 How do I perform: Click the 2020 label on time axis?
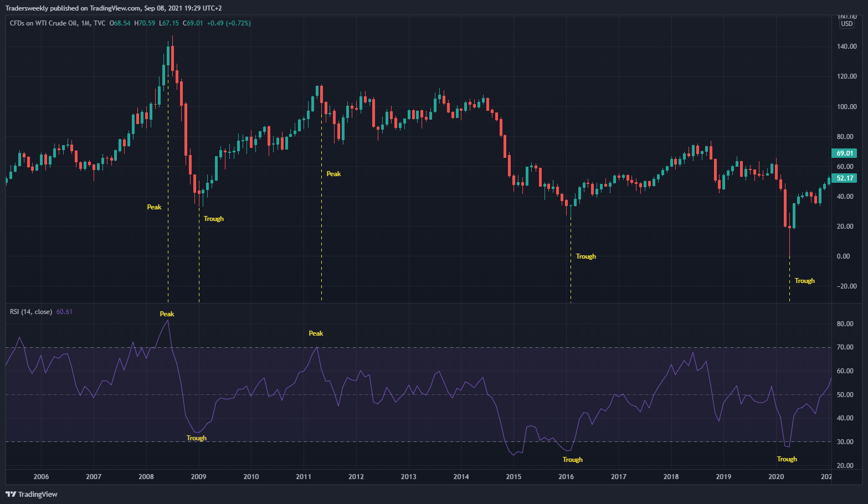coord(776,477)
